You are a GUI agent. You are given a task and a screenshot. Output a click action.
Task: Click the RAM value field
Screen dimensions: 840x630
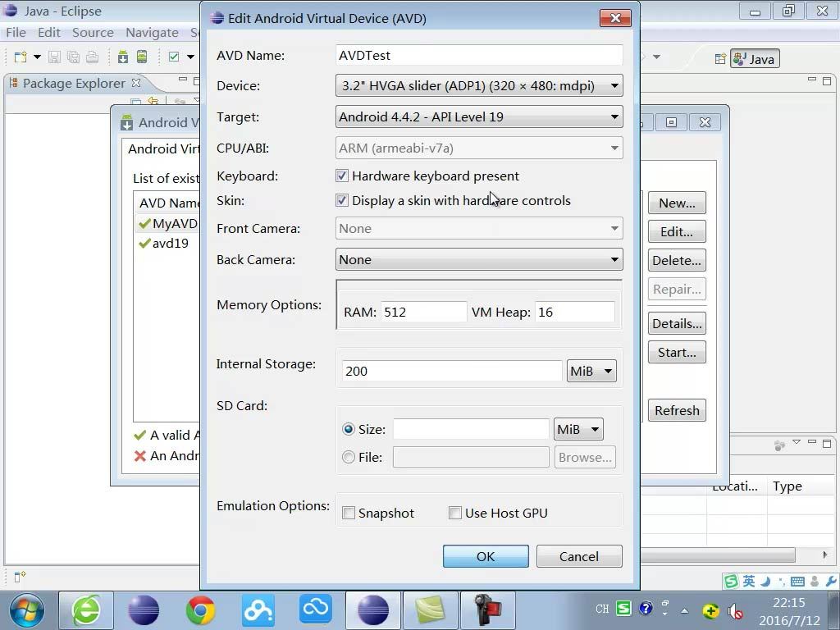[424, 312]
